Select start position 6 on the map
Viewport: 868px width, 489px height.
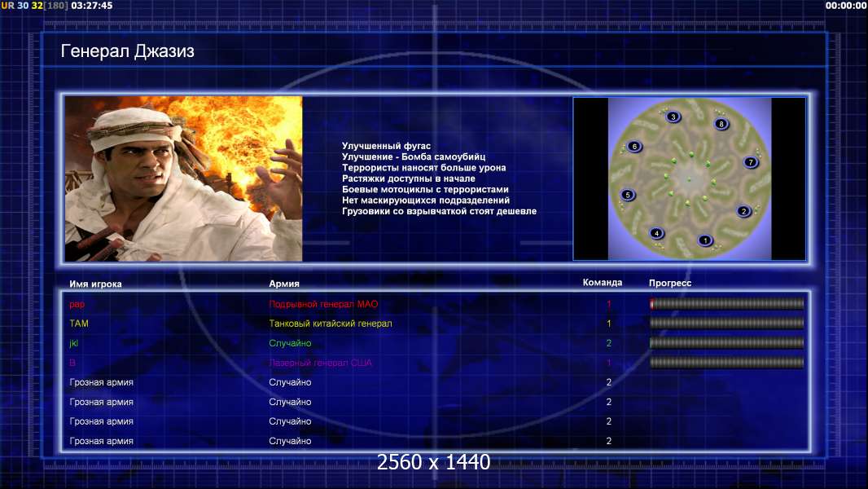[x=634, y=147]
